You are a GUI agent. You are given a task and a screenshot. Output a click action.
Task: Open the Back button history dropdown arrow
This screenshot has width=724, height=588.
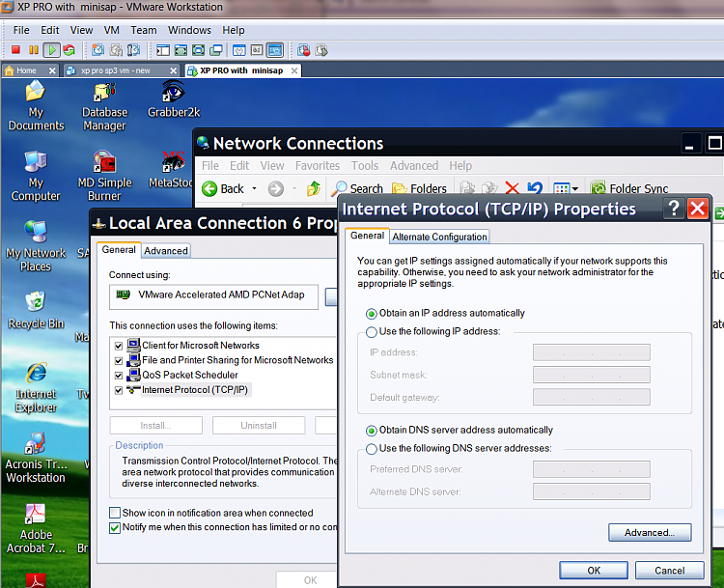254,188
